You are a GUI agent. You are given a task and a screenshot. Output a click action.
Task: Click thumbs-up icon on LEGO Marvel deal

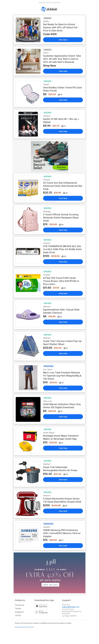point(59,411)
